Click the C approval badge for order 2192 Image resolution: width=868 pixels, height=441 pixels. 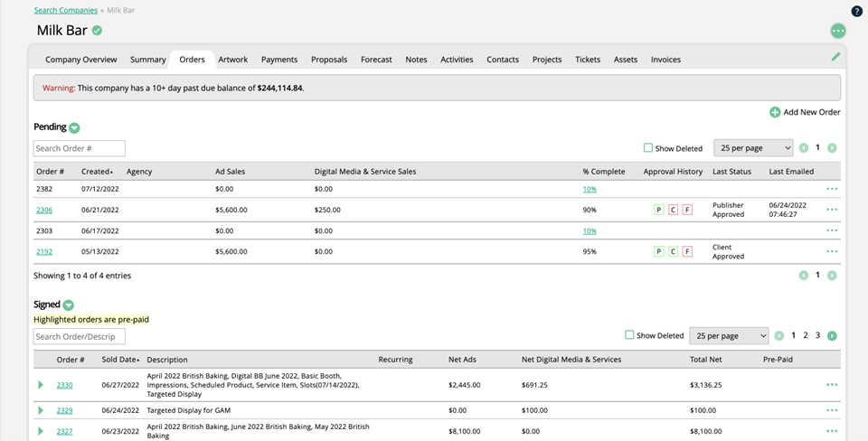click(673, 252)
